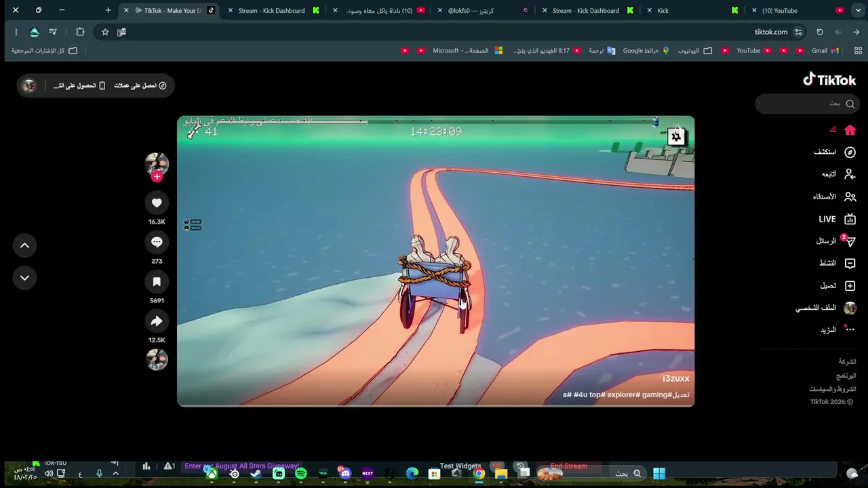The image size is (868, 488).
Task: Open Spotify from the taskbar
Action: [301, 474]
